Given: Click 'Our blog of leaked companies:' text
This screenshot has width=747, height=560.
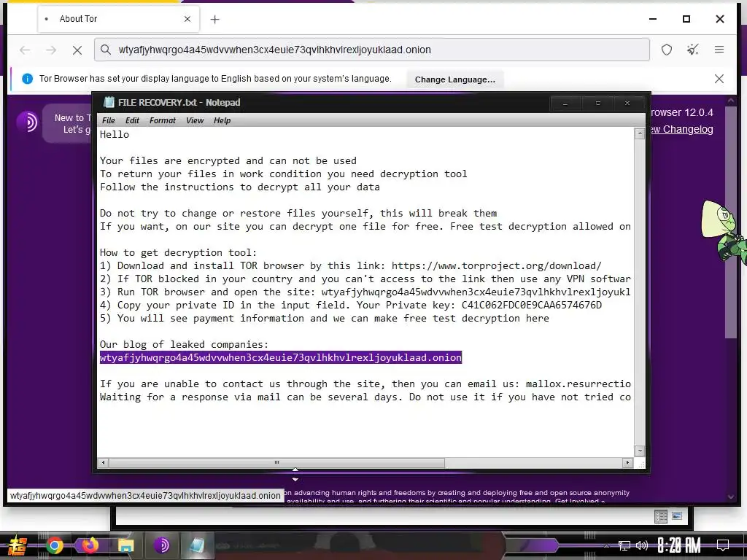Looking at the screenshot, I should pyautogui.click(x=184, y=345).
